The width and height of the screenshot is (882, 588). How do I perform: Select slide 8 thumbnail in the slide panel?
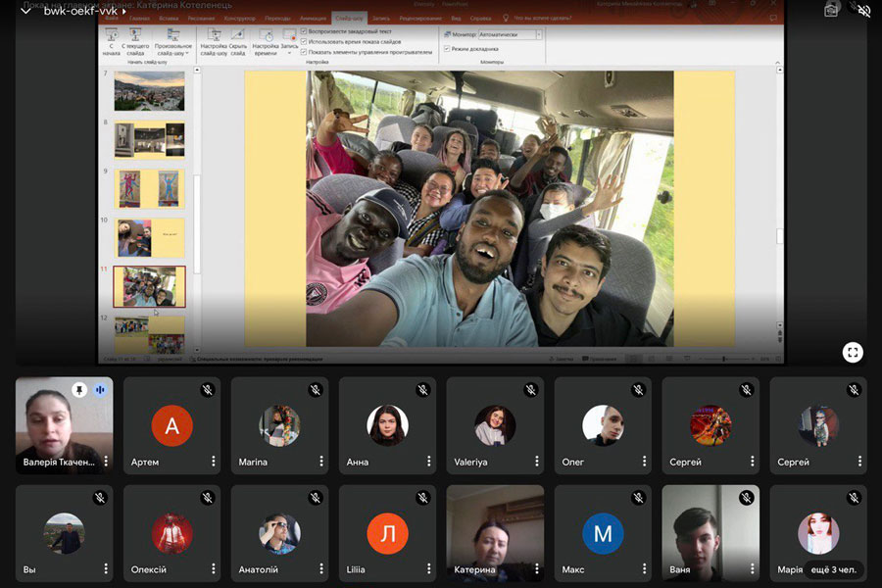(x=149, y=139)
